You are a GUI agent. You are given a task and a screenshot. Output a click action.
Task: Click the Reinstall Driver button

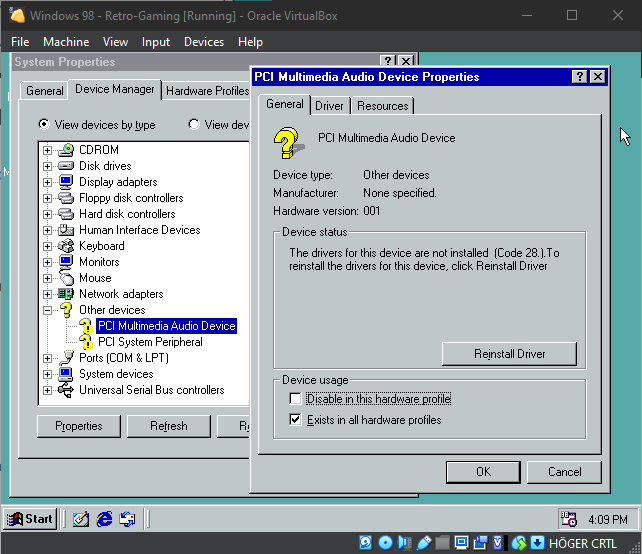pyautogui.click(x=509, y=354)
